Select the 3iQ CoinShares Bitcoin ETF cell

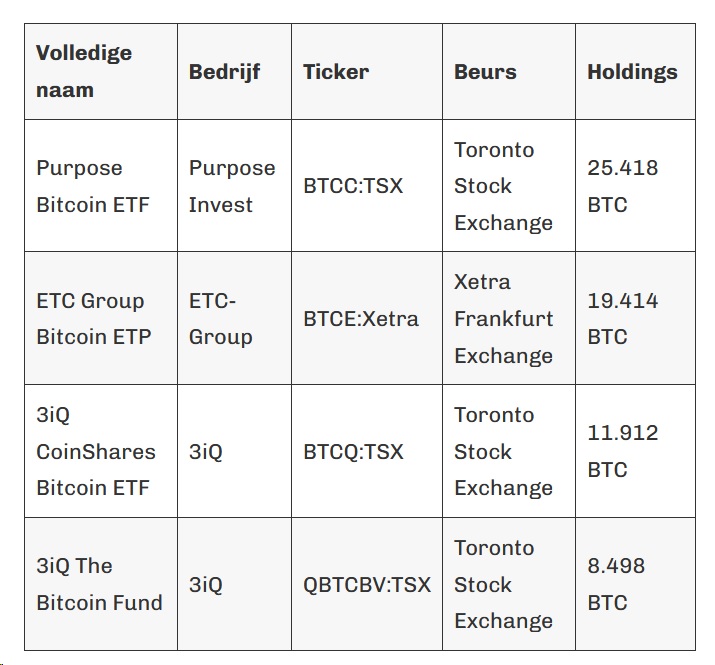tap(101, 451)
